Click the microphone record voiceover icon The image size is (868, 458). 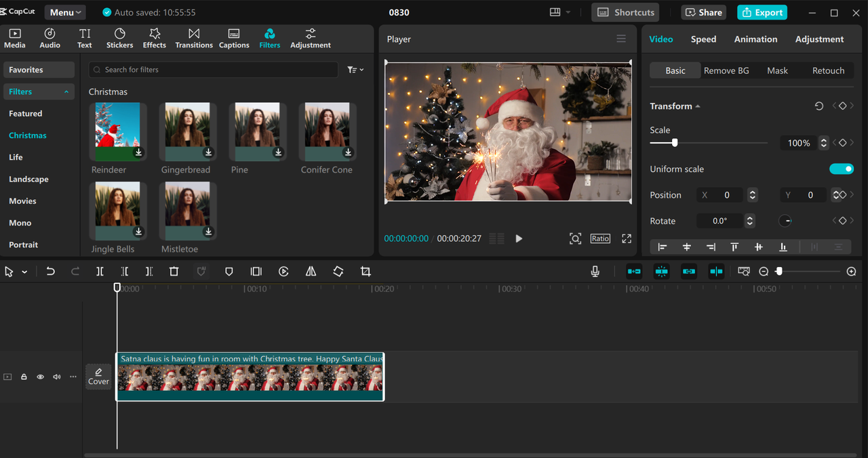click(x=595, y=272)
